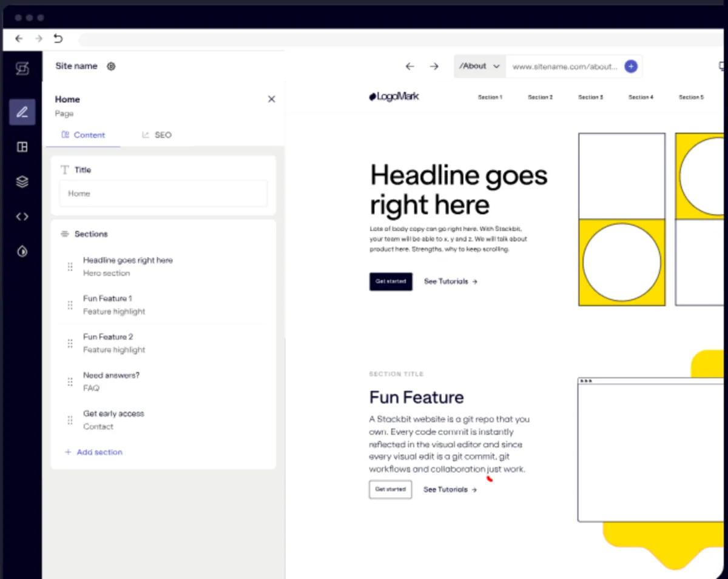Viewport: 728px width, 579px height.
Task: Click outlined Get started button under Fun Feature
Action: coord(390,489)
